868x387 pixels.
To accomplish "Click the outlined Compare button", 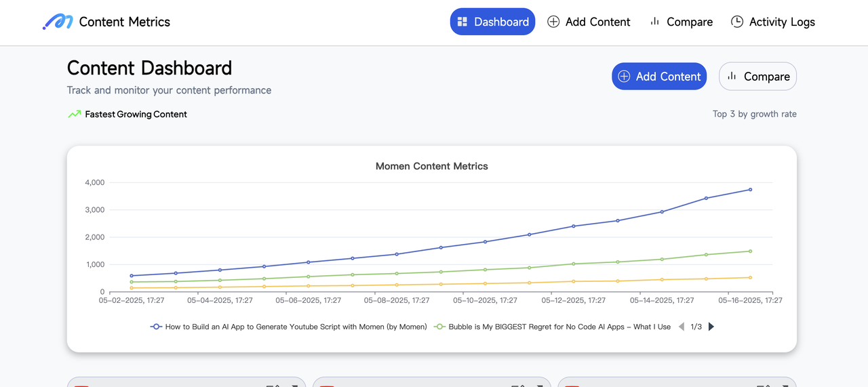I will click(757, 77).
